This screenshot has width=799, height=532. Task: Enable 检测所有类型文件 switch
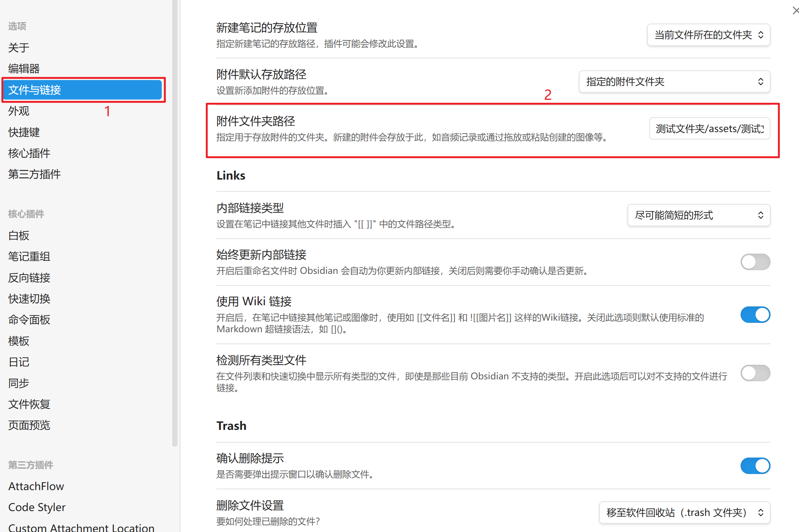pos(755,373)
